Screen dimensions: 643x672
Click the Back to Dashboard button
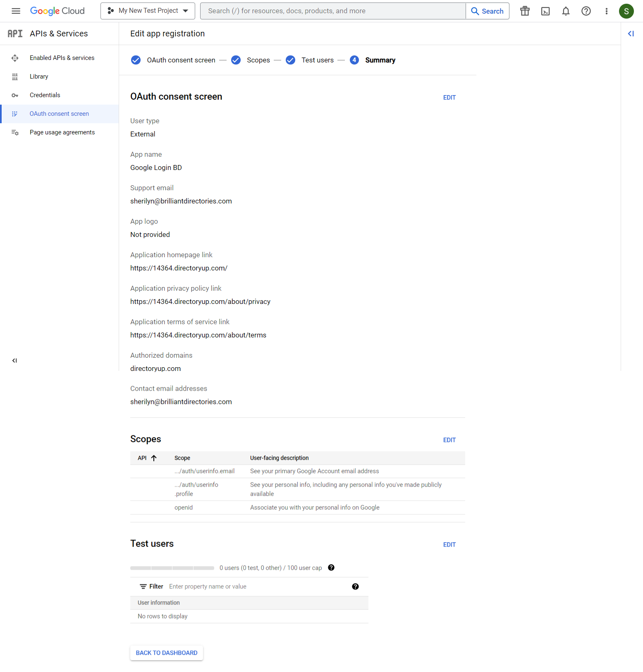(167, 653)
